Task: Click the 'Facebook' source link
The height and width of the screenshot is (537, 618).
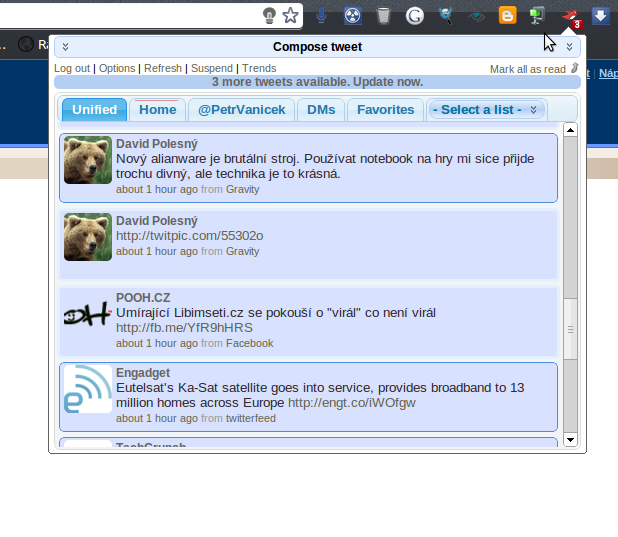Action: pyautogui.click(x=249, y=343)
